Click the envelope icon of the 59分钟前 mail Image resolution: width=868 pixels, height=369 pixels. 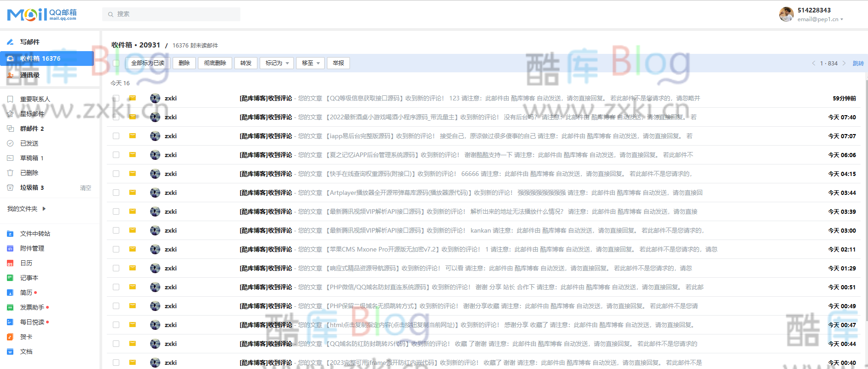coord(133,98)
